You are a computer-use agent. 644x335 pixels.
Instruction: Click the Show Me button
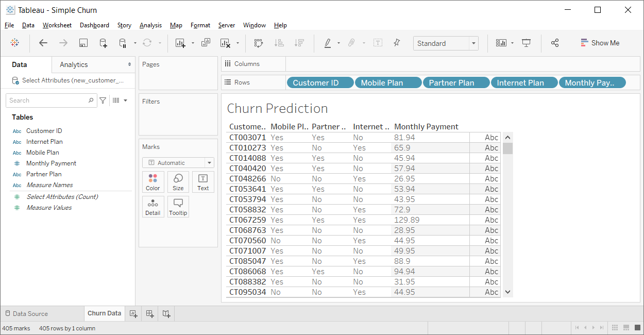[x=600, y=43]
